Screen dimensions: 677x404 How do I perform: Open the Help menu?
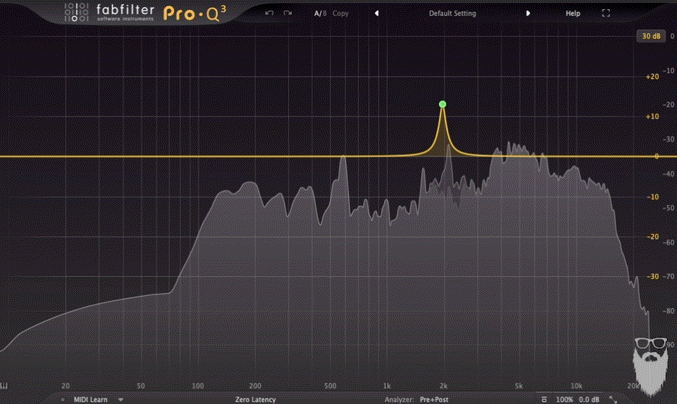pos(573,13)
